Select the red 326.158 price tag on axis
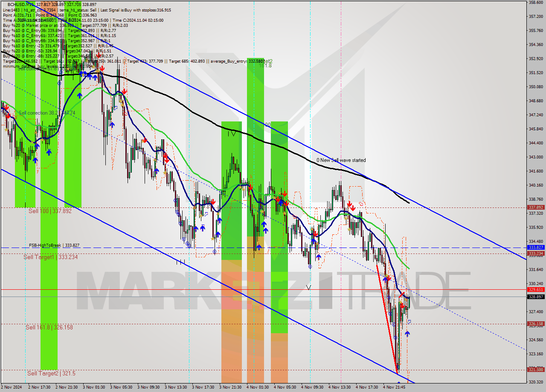 (536, 324)
